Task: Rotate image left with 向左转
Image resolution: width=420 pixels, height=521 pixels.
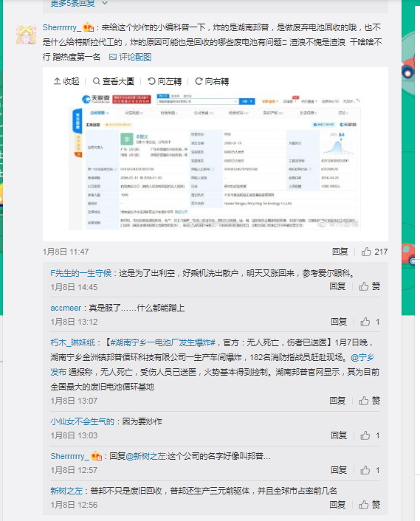Action: click(x=165, y=81)
